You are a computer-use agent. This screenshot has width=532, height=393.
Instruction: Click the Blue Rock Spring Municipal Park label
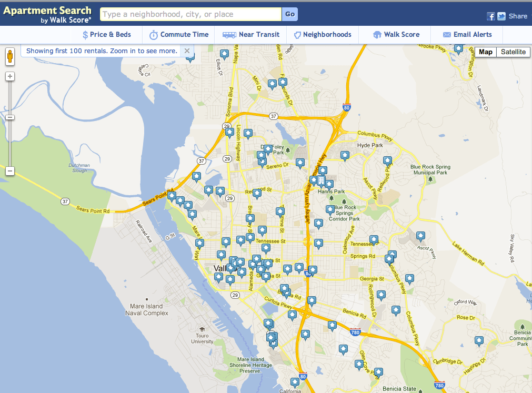430,169
